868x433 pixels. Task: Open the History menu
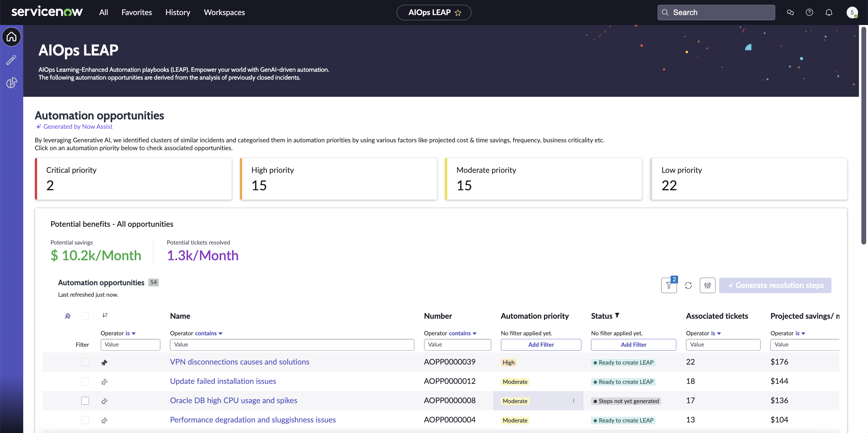pyautogui.click(x=178, y=12)
